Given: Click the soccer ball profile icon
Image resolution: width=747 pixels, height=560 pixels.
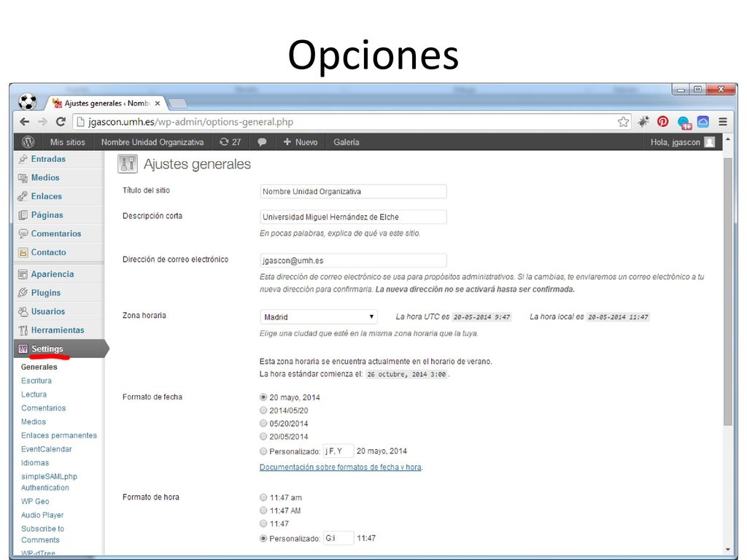Looking at the screenshot, I should click(x=28, y=101).
